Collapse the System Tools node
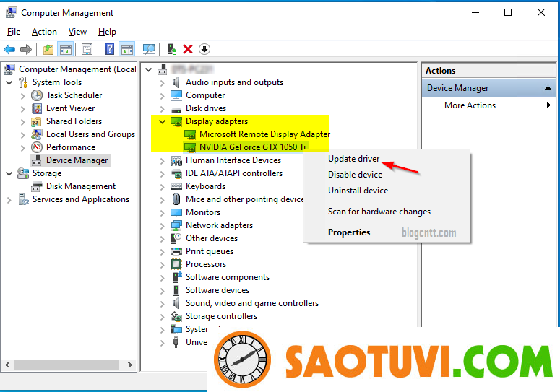This screenshot has height=392, width=560. pos(9,83)
